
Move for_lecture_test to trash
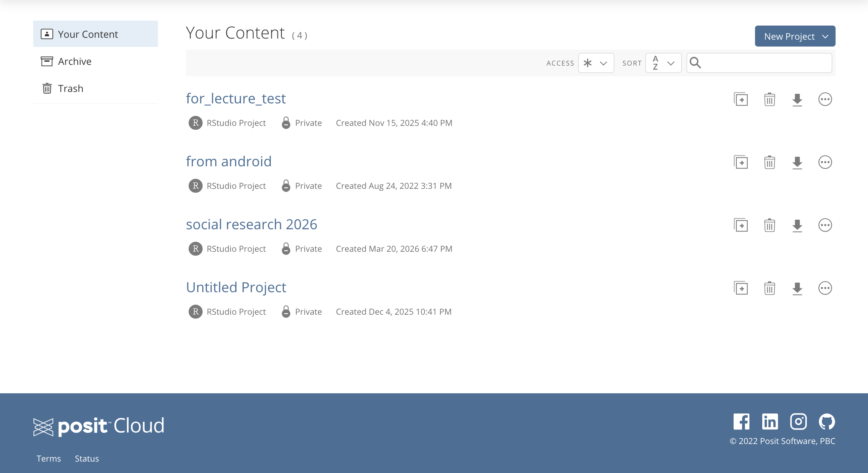pos(770,100)
